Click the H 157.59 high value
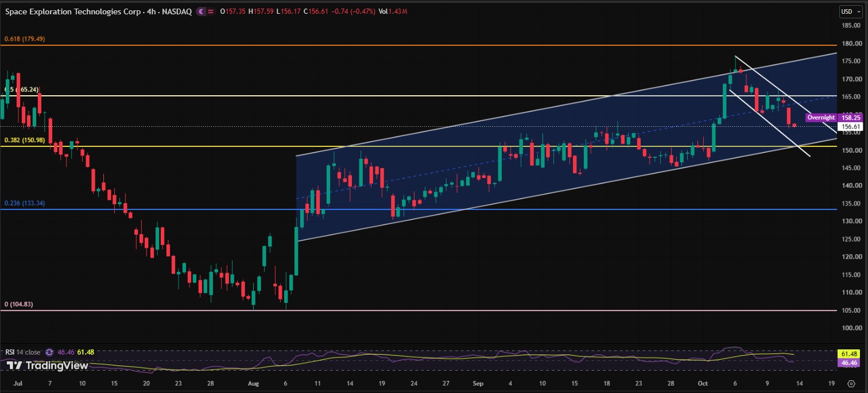This screenshot has width=868, height=393. (x=260, y=11)
